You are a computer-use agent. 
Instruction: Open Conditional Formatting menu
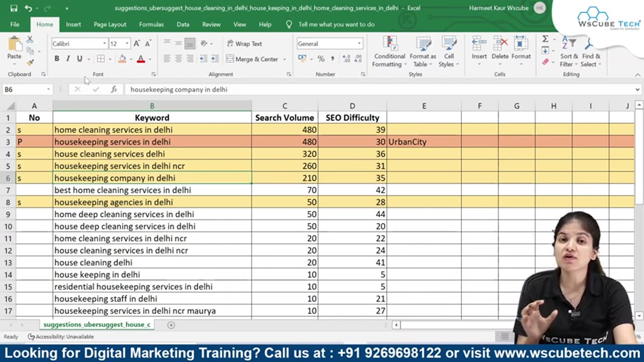[x=389, y=52]
